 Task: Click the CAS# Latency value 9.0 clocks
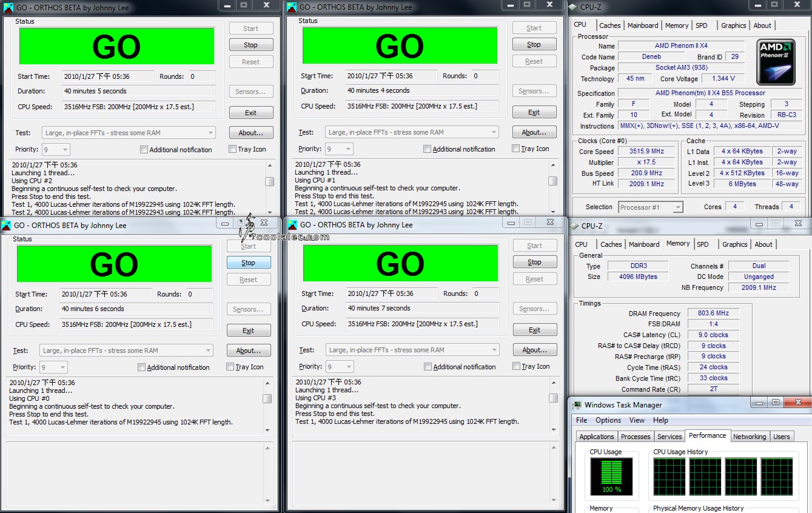(x=713, y=335)
